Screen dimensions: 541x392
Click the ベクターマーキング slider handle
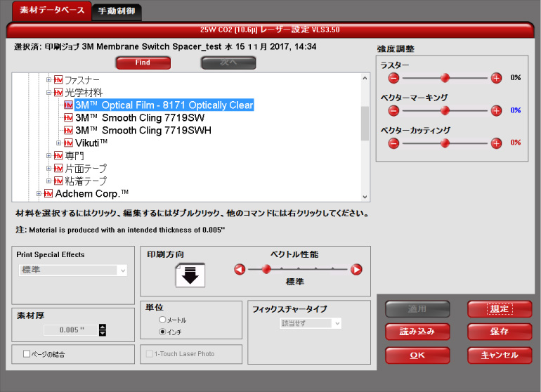[445, 110]
